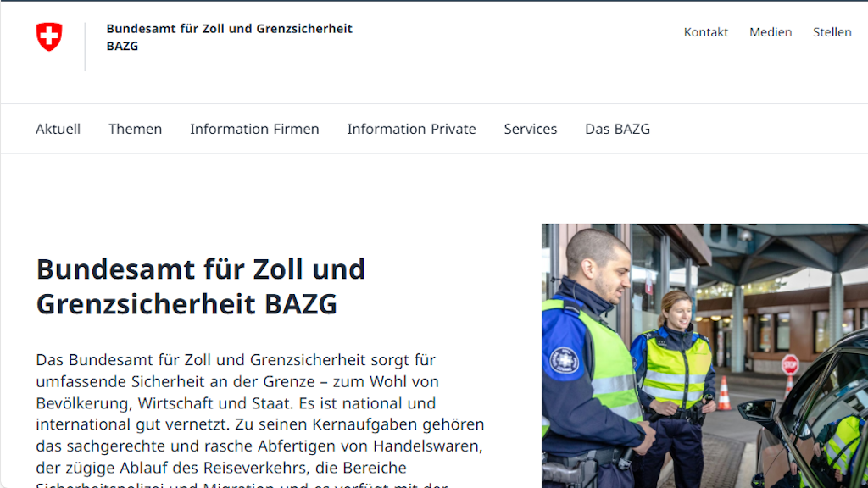The height and width of the screenshot is (488, 868).
Task: Open the Bundesamt für Zoll header title link
Action: [x=229, y=37]
